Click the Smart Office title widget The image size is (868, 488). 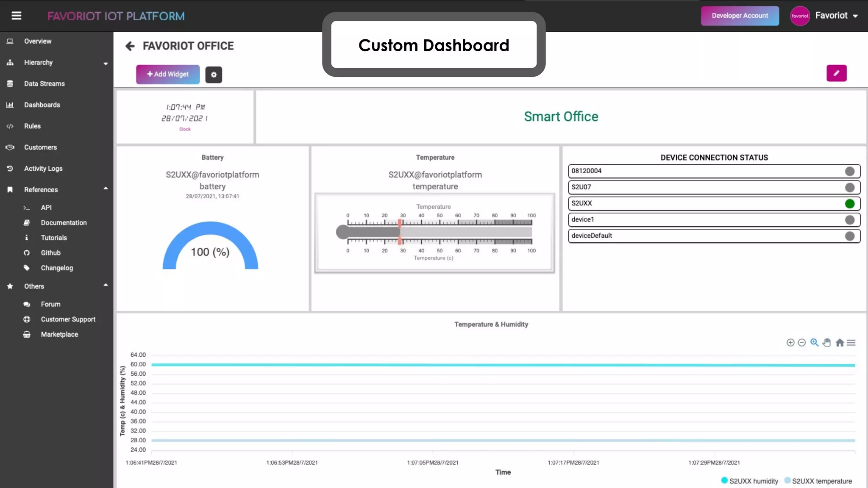tap(561, 116)
